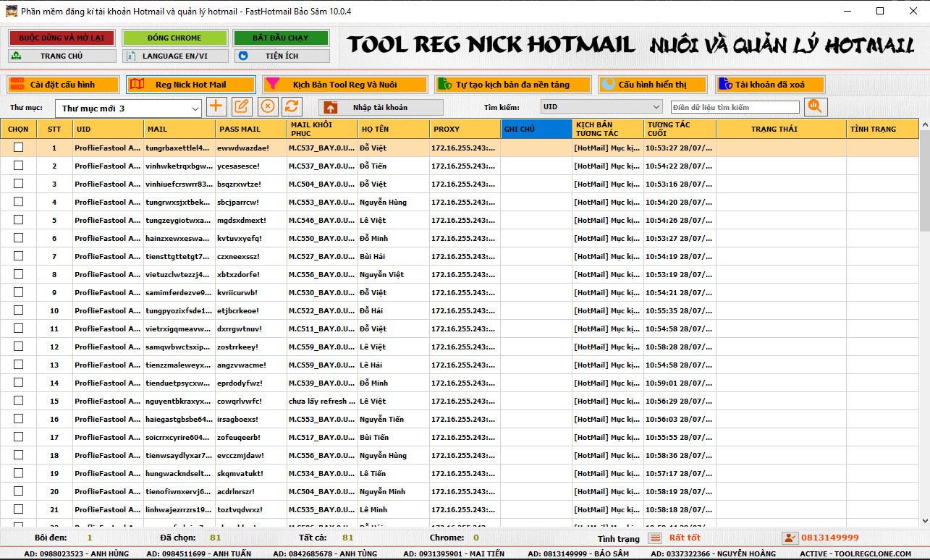Click KỊCH BẢN TƯƠNG TÁC column header
The height and width of the screenshot is (560, 930).
[x=608, y=129]
